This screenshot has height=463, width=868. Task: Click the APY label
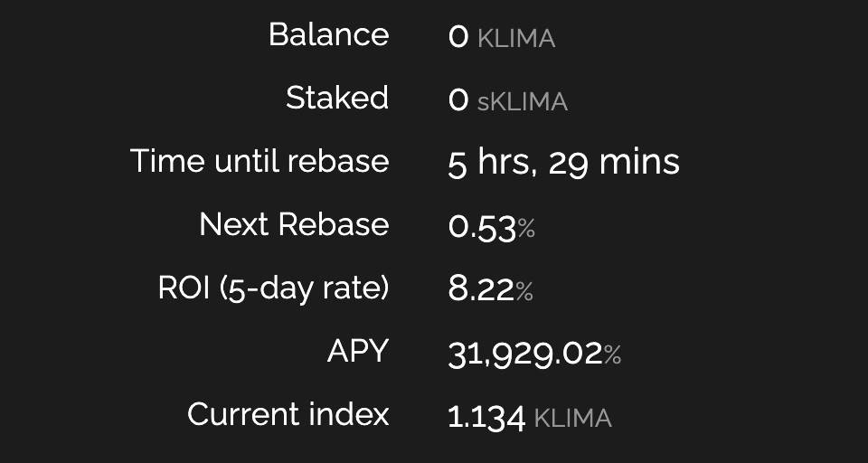click(x=358, y=351)
